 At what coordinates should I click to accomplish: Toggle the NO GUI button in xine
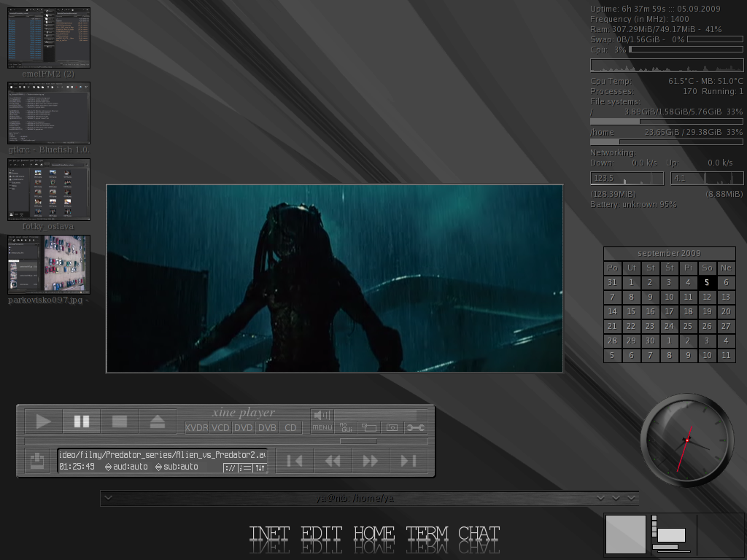(x=345, y=427)
